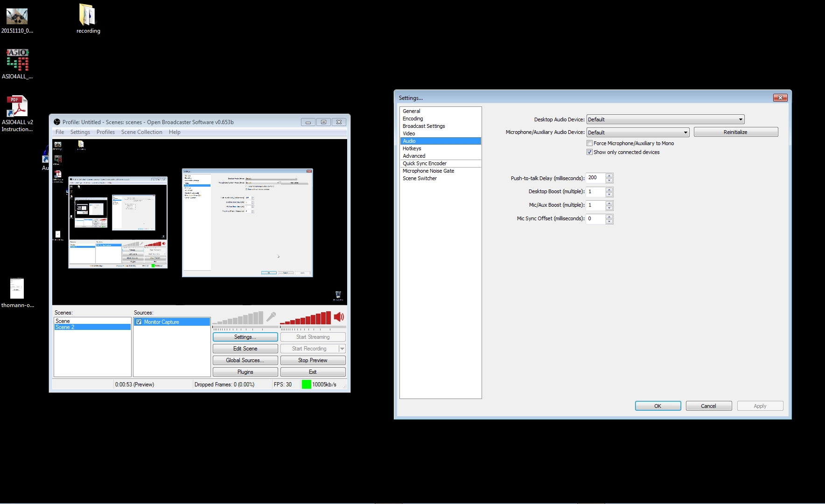Open the Profiles menu
The height and width of the screenshot is (504, 825).
[105, 132]
